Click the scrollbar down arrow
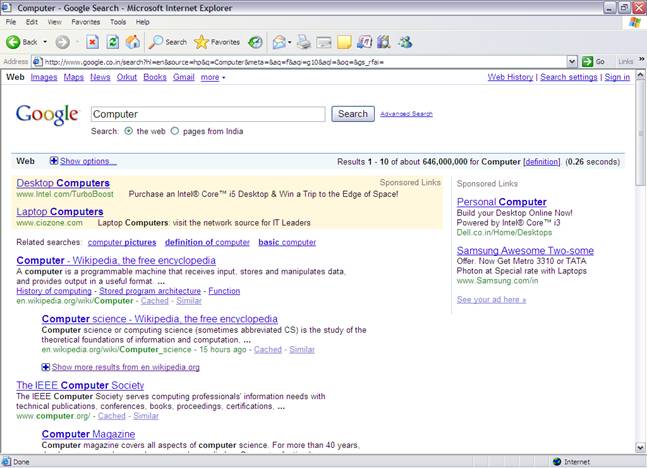This screenshot has width=647, height=468. 640,447
